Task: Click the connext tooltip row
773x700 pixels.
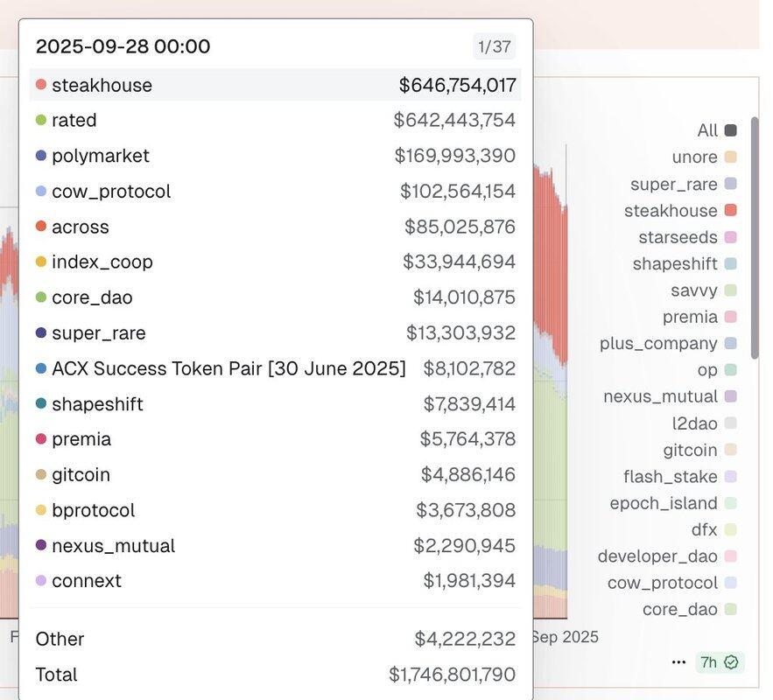Action: pyautogui.click(x=276, y=581)
